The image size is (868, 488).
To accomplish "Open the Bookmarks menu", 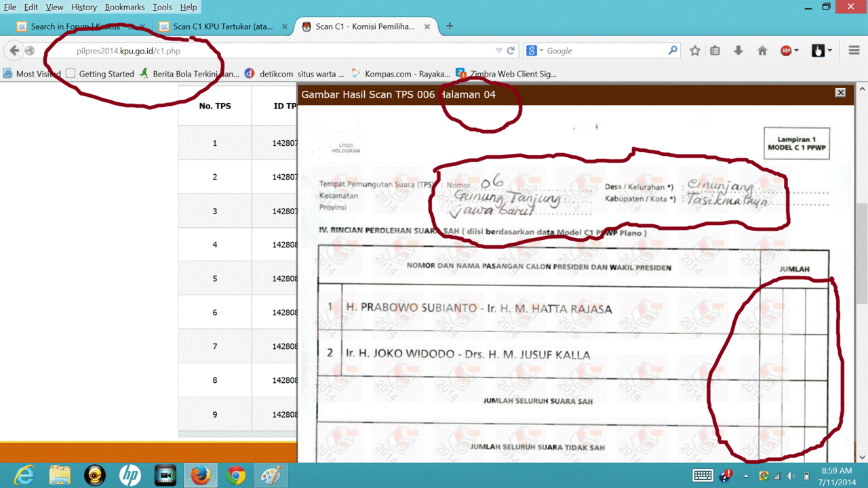I will click(x=124, y=7).
